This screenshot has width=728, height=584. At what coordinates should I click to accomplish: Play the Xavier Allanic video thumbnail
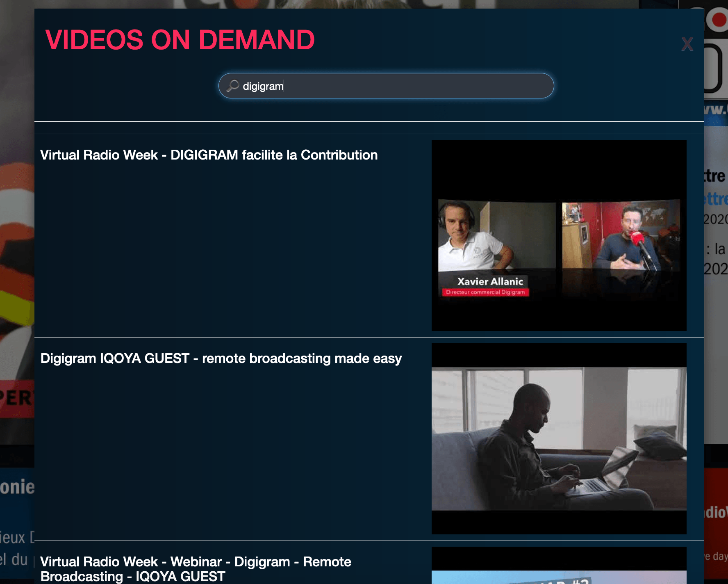point(559,235)
